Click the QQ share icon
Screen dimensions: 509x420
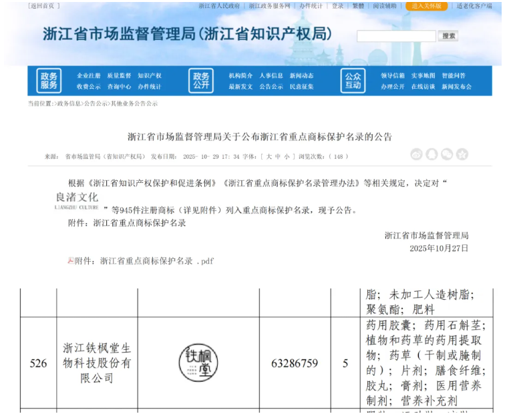click(x=432, y=155)
